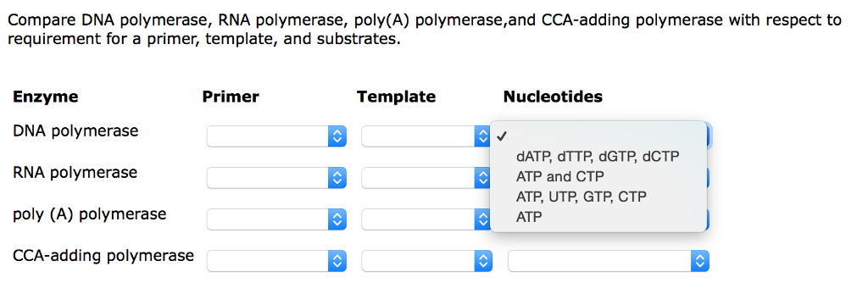Open the poly (A) polymerase Primer dropdown
This screenshot has width=868, height=305.
pos(277,219)
